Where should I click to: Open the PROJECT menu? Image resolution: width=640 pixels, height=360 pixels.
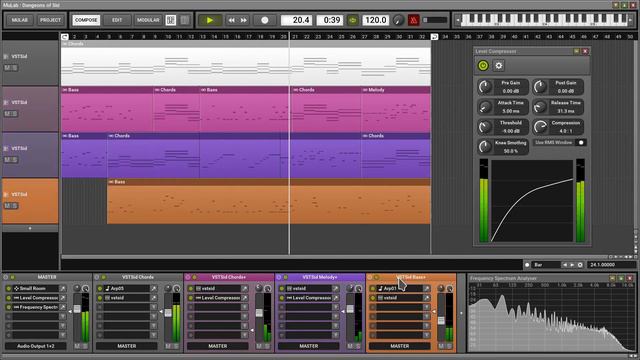click(x=50, y=20)
